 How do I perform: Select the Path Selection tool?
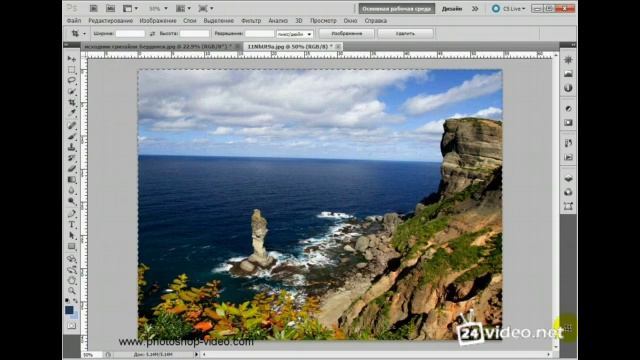[72, 236]
